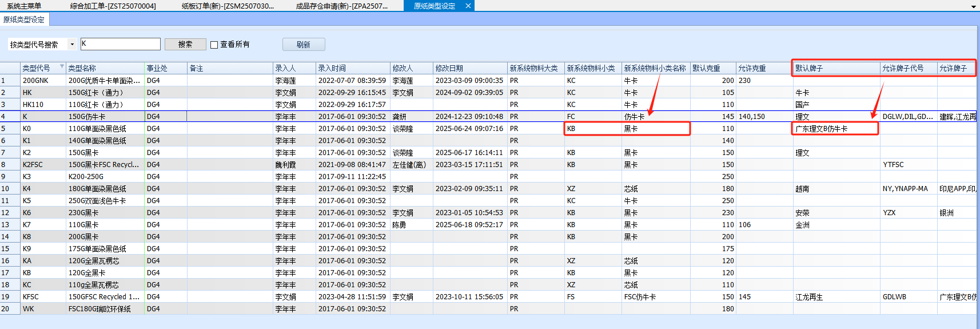980x329 pixels.
Task: Switch to 系统主菜单 tab
Action: click(24, 6)
